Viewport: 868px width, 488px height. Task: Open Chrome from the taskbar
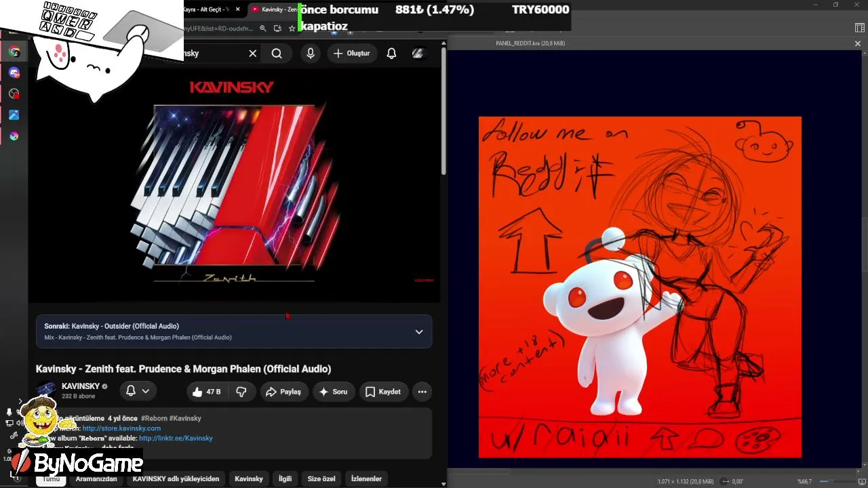14,52
